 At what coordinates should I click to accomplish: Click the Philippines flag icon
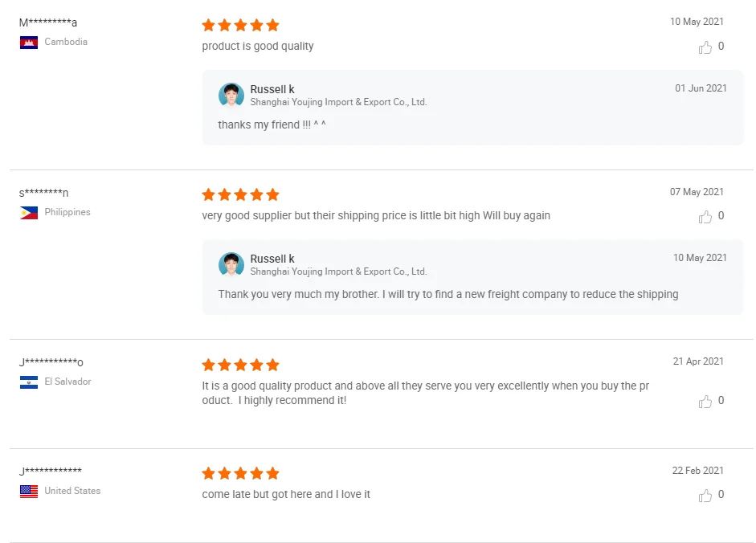29,213
